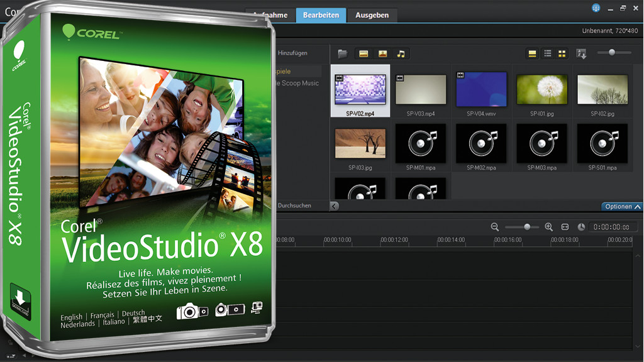Screen dimensions: 644x362
Task: Click the timeline zoom out magnifier
Action: (495, 227)
